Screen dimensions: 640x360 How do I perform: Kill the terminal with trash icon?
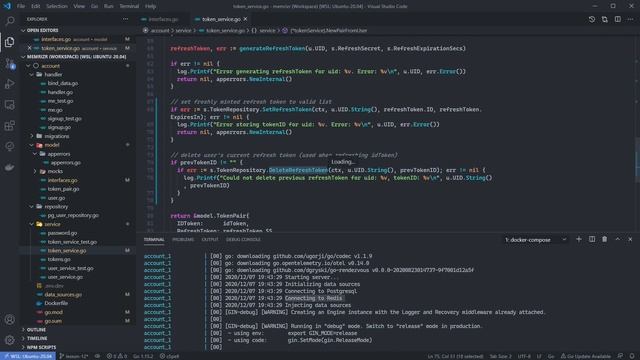(604, 240)
